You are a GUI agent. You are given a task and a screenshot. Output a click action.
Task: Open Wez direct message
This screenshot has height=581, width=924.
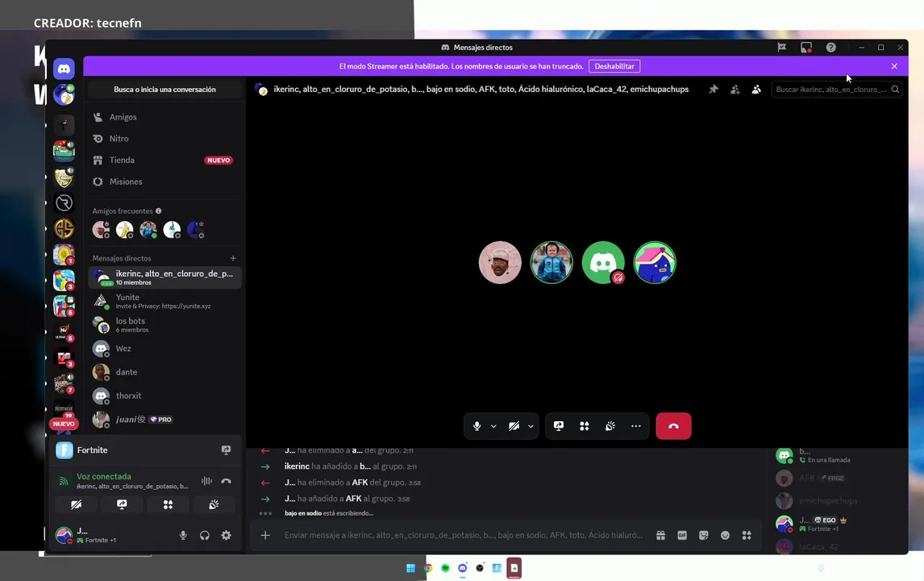click(x=164, y=349)
